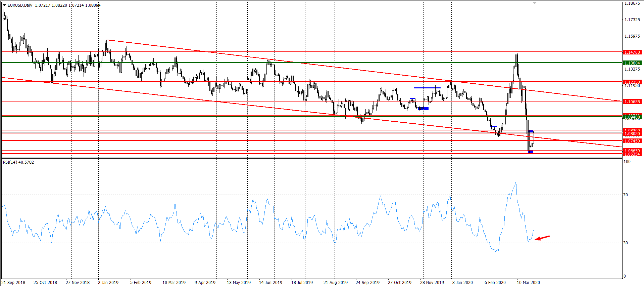Click the gray chart shift triangle marker
The width and height of the screenshot is (644, 286).
pos(535,3)
